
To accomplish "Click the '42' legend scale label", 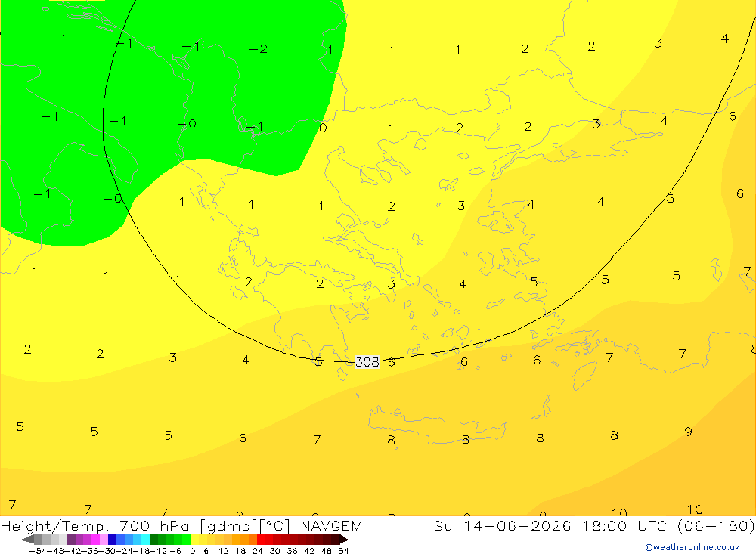I will tap(309, 551).
